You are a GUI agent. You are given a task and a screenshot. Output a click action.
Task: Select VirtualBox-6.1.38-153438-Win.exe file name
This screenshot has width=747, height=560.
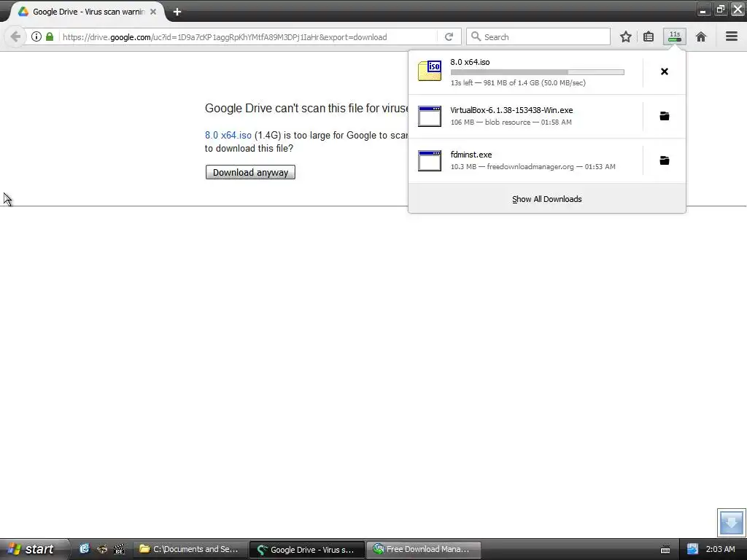[x=511, y=110]
